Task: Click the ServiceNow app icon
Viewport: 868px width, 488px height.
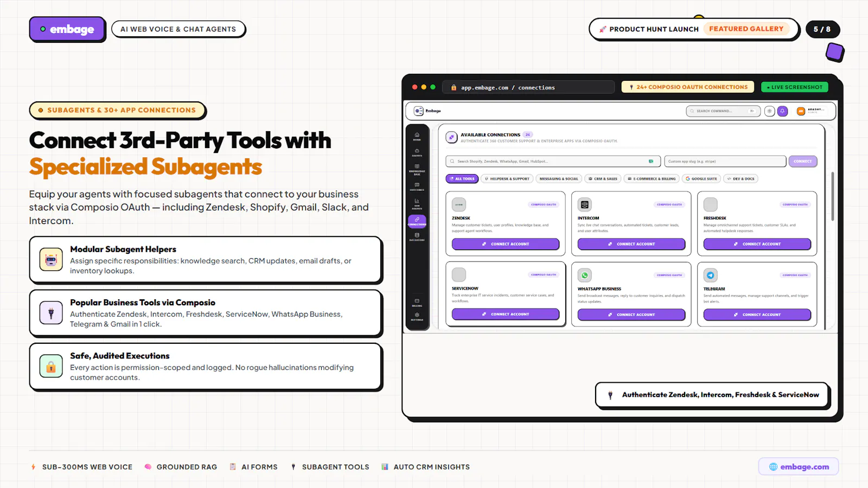Action: pyautogui.click(x=459, y=274)
